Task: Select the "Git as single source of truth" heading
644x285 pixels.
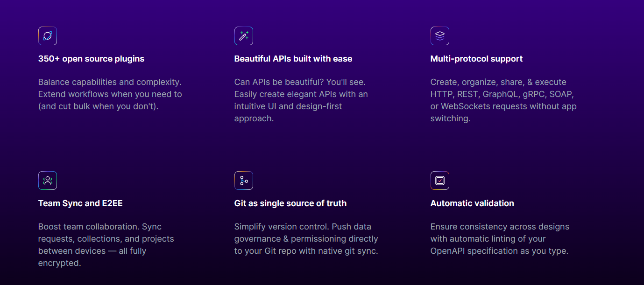Action: point(290,203)
